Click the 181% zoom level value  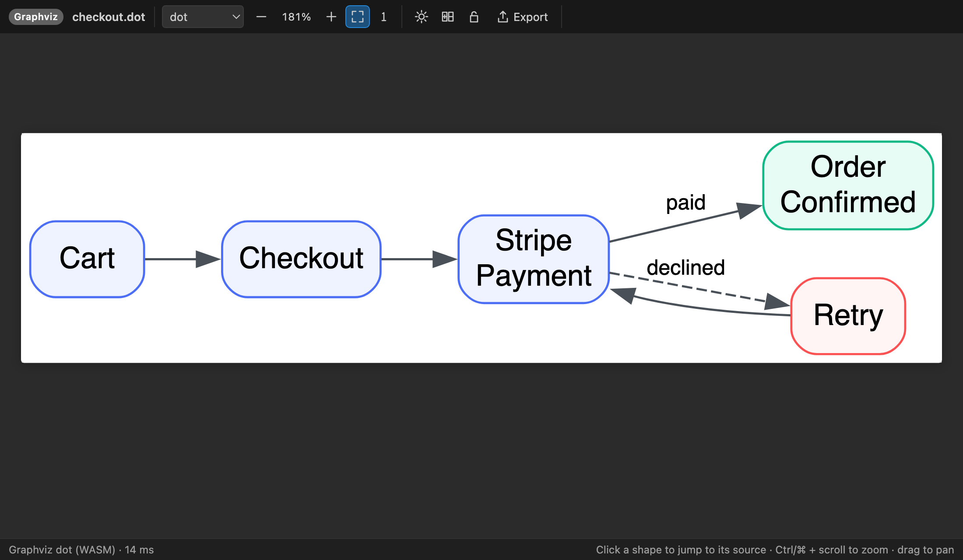pyautogui.click(x=296, y=17)
